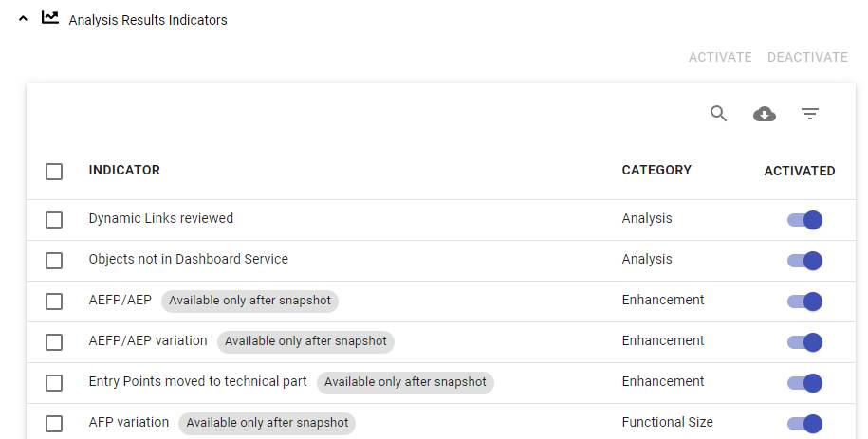Sort by the CATEGORY column header

(x=656, y=171)
